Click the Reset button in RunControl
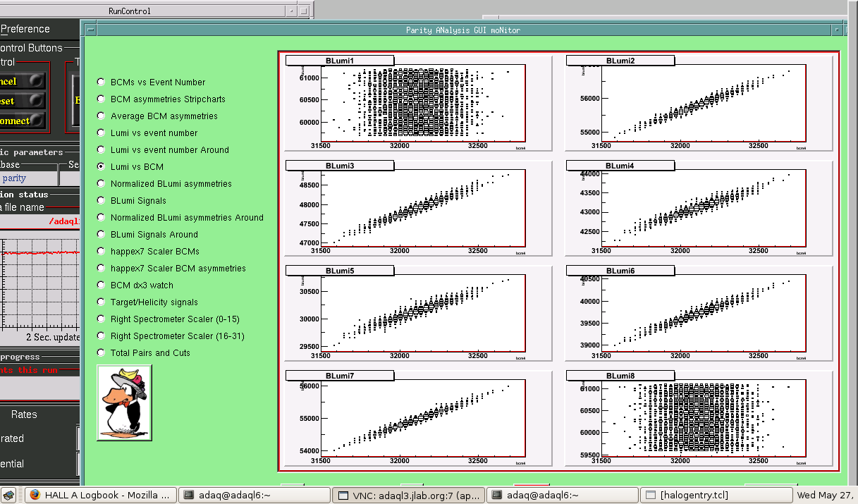 (23, 101)
